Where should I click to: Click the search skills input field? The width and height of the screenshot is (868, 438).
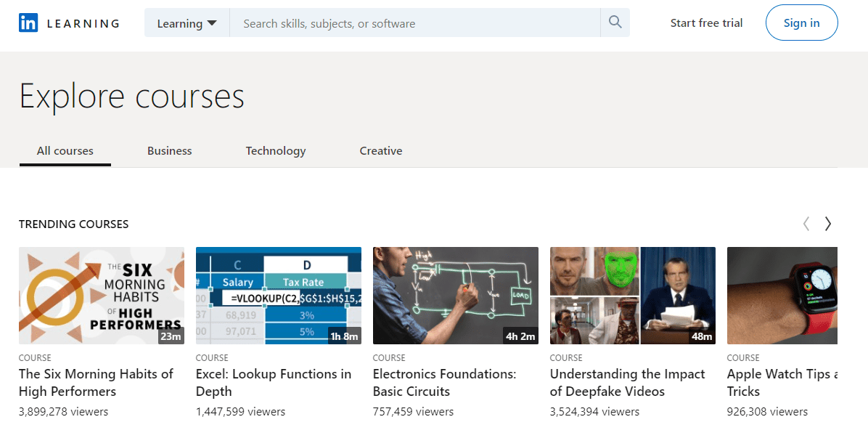[414, 23]
